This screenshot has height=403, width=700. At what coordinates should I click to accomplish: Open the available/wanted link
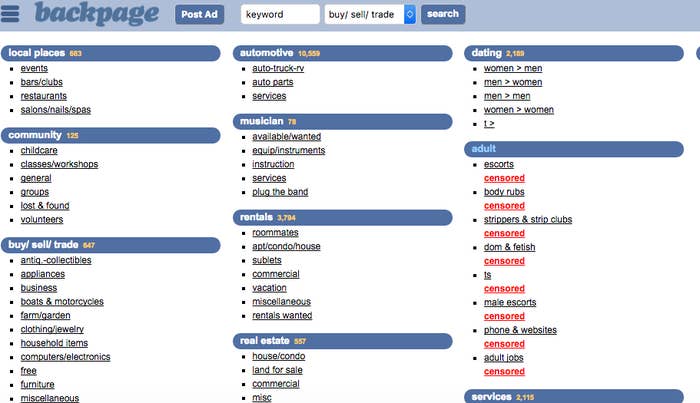[286, 137]
